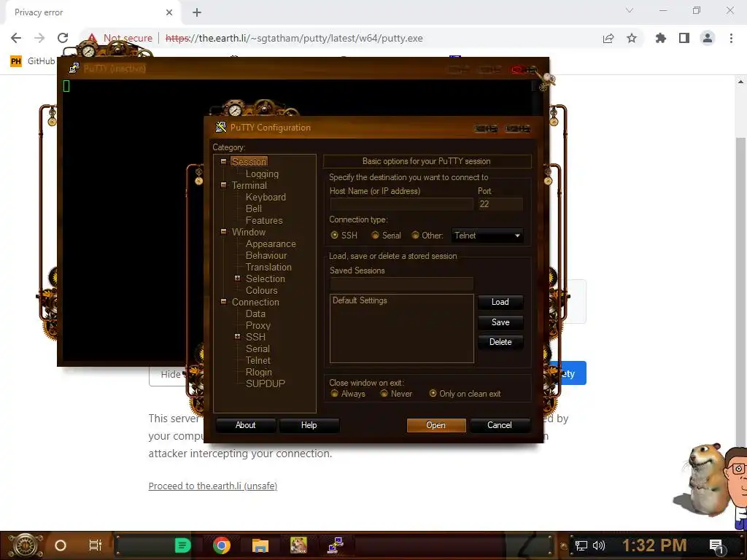The height and width of the screenshot is (560, 747).
Task: Open the steampunk Start button
Action: [x=26, y=545]
